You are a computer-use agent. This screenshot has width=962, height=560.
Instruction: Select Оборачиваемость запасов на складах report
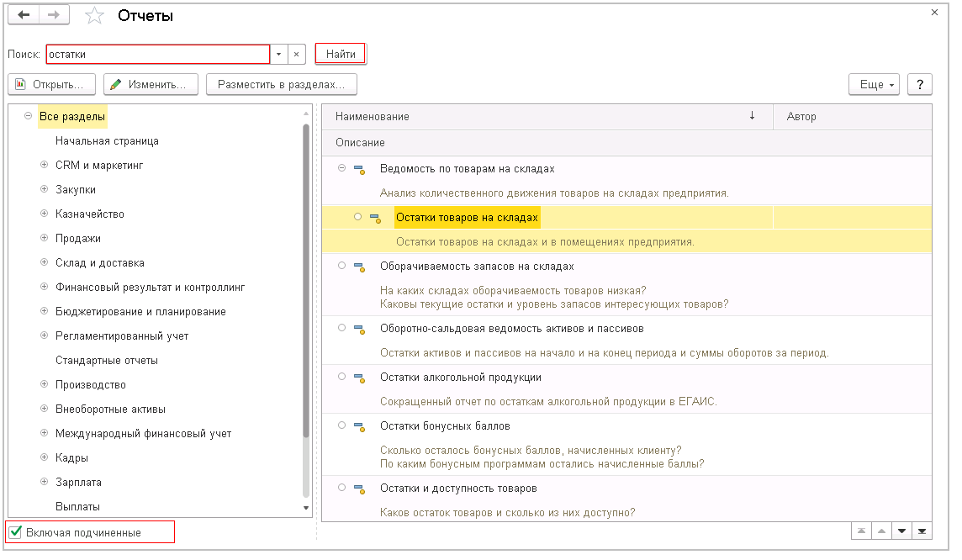(477, 267)
